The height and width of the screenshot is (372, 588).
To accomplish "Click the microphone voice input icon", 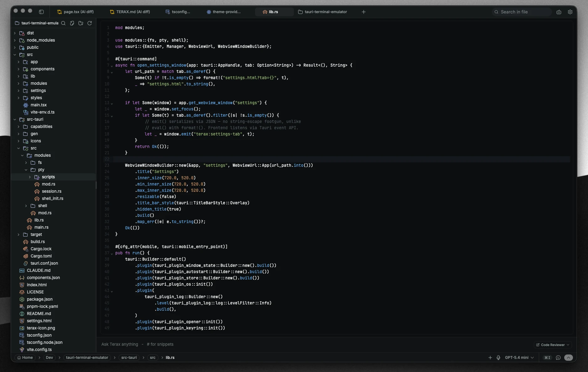I will point(498,358).
